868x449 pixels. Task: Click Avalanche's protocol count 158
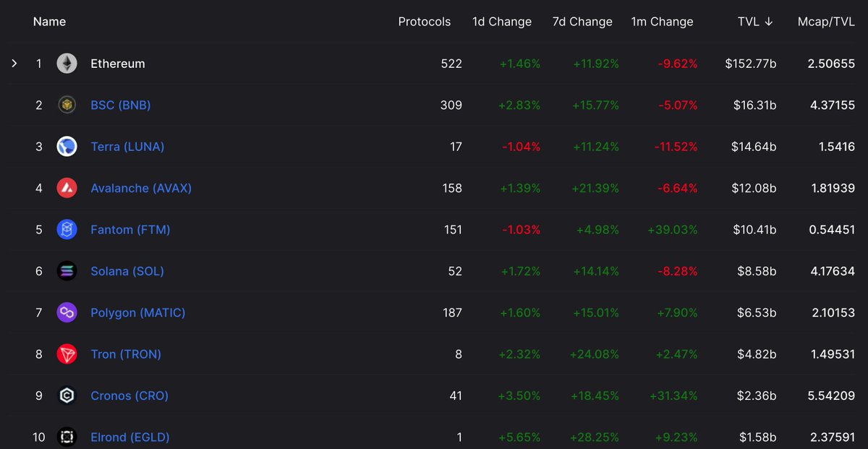pyautogui.click(x=452, y=188)
